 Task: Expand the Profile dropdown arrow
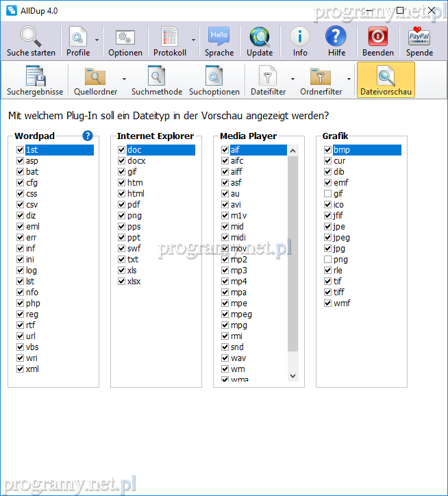pos(97,40)
